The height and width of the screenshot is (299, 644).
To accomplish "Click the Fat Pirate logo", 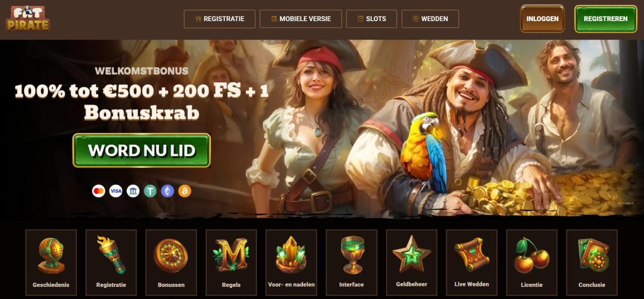I will [x=28, y=18].
